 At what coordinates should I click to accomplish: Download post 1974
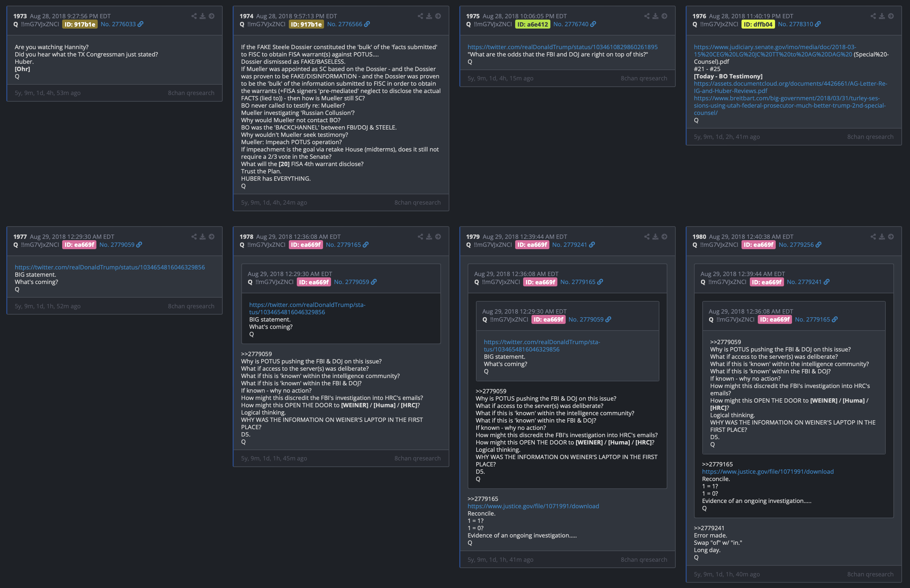[429, 16]
